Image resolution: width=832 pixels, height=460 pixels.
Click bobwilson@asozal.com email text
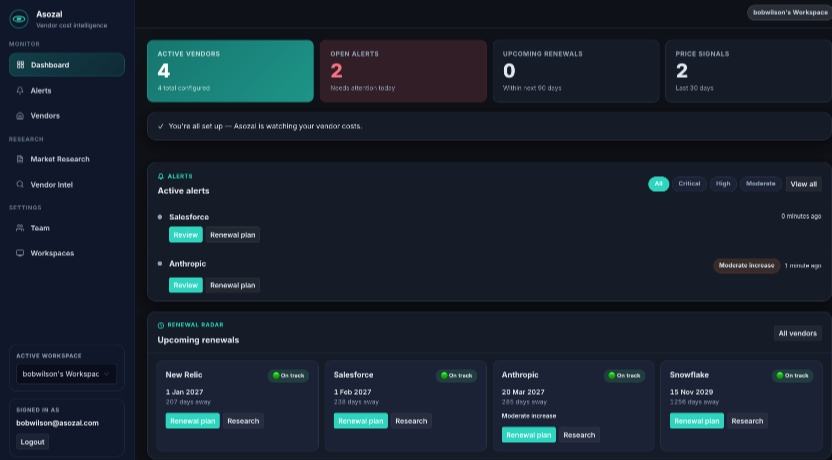coord(57,423)
